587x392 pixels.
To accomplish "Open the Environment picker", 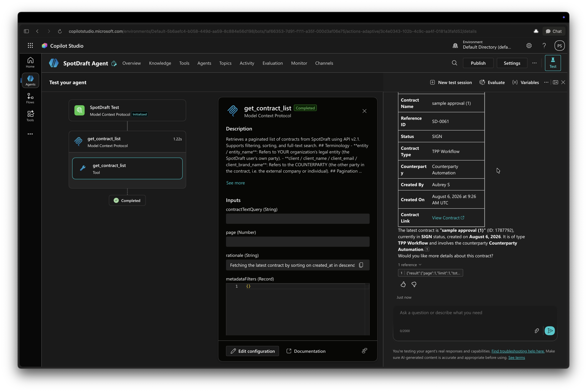I will [x=482, y=45].
